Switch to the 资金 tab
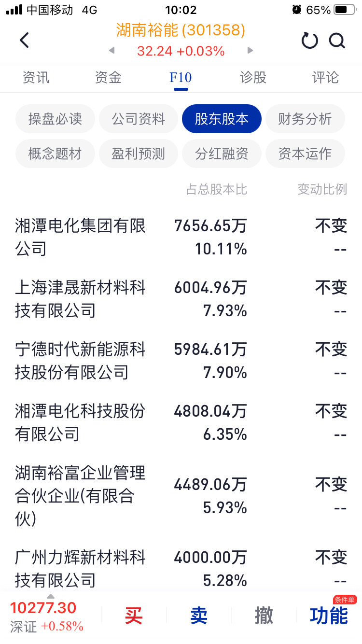362x644 pixels. (x=108, y=77)
